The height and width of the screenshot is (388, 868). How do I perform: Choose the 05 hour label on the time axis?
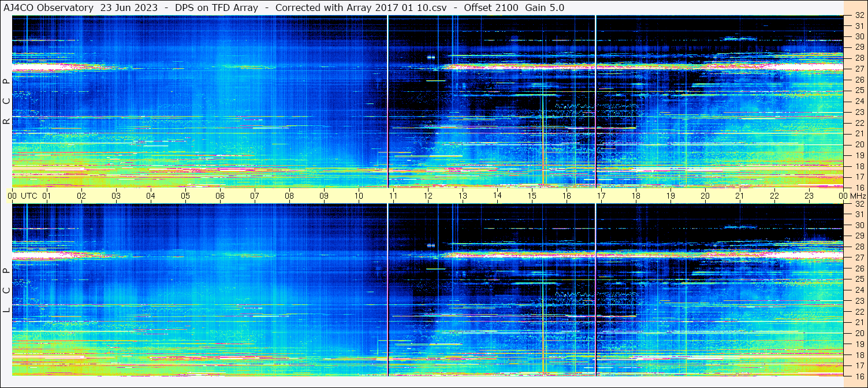click(185, 196)
